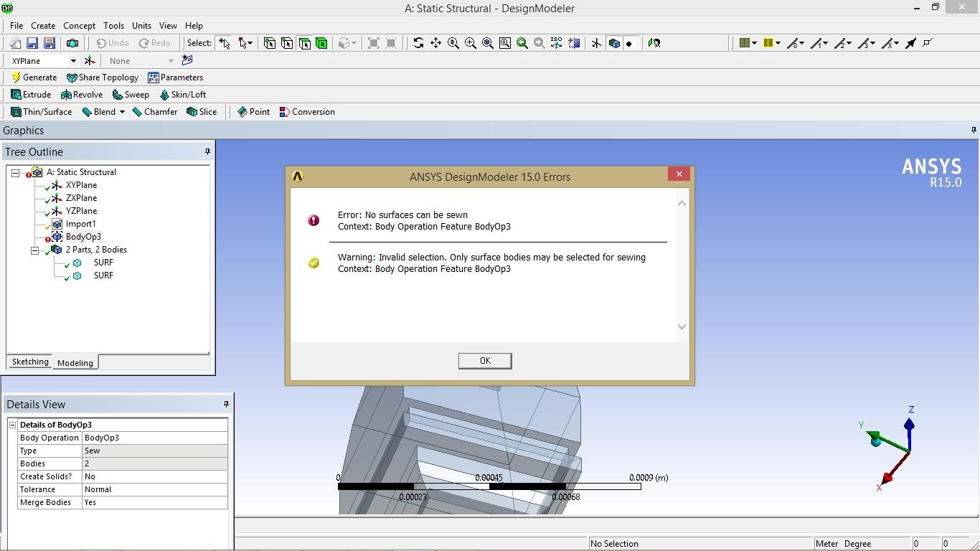Click the Skin/Loft tool
This screenshot has width=980, height=551.
coord(182,95)
